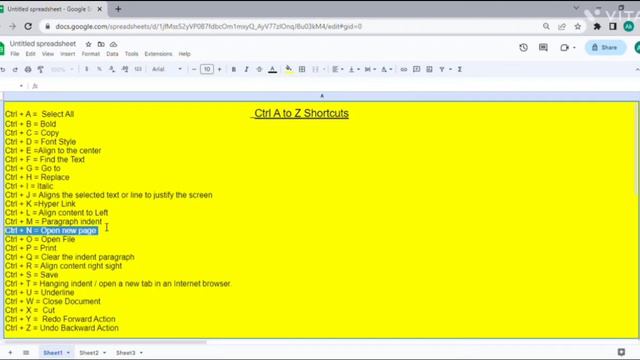Screen dimensions: 640x360
Task: Select column A header
Action: [x=322, y=96]
